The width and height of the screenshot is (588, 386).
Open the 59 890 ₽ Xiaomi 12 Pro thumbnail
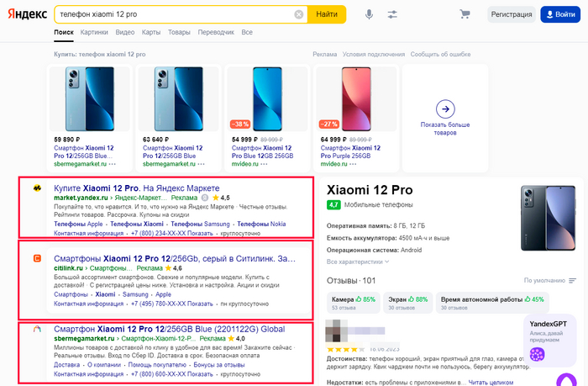pos(90,99)
